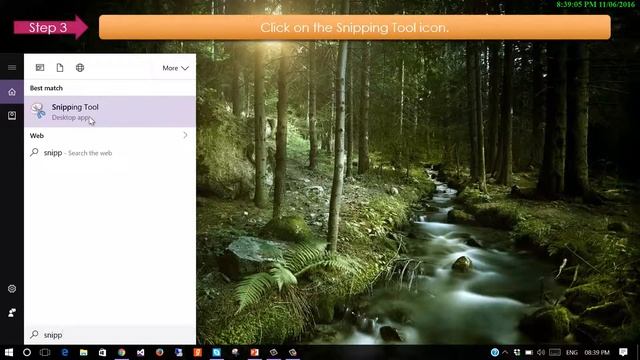Filter search results by Apps icon
The image size is (640, 360).
pyautogui.click(x=40, y=68)
